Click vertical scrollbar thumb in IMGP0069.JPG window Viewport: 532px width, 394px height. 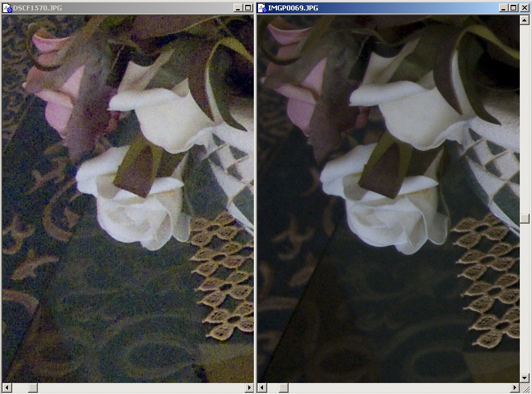(x=525, y=219)
